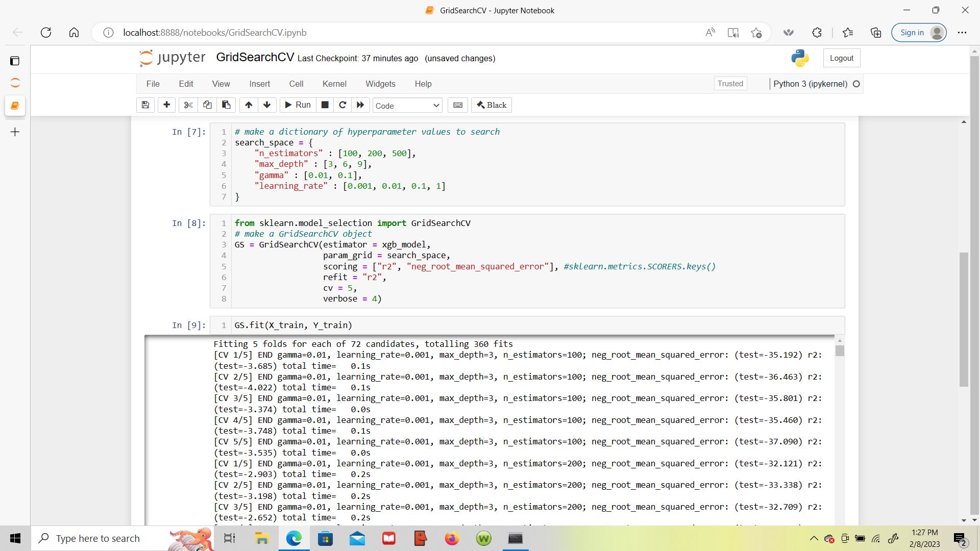Restart the kernel with circular arrow icon
980x551 pixels.
(x=342, y=105)
